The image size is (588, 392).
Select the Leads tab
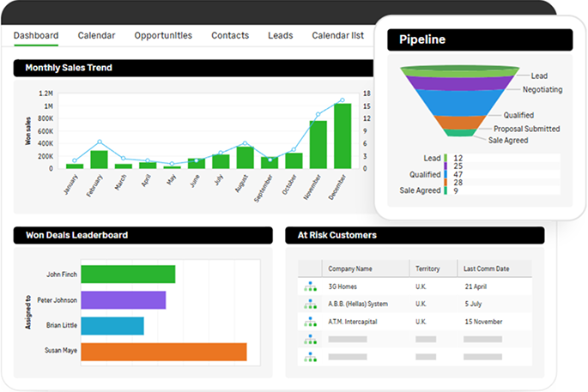pyautogui.click(x=280, y=36)
